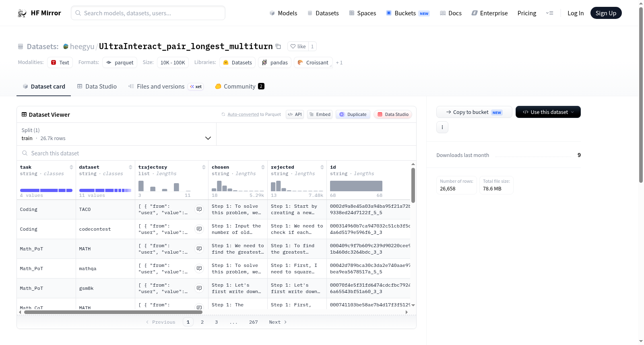Image resolution: width=644 pixels, height=345 pixels.
Task: Click the Embed button
Action: [320, 114]
